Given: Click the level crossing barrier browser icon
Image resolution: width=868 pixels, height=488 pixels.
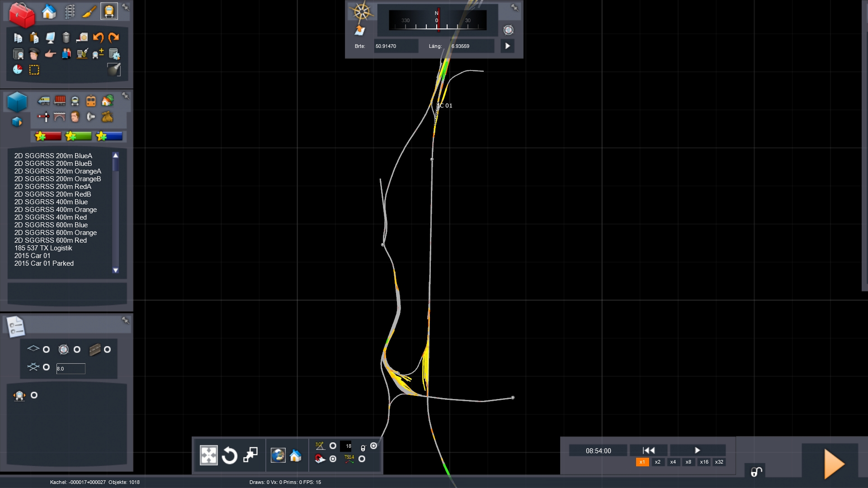Looking at the screenshot, I should 43,117.
